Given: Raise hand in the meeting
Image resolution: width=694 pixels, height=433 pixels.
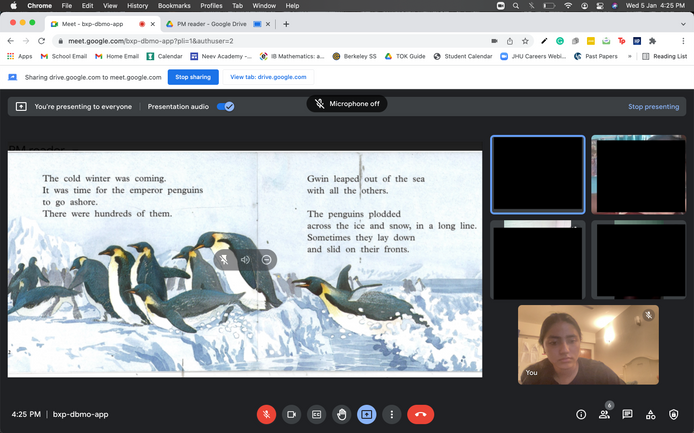Looking at the screenshot, I should coord(342,414).
